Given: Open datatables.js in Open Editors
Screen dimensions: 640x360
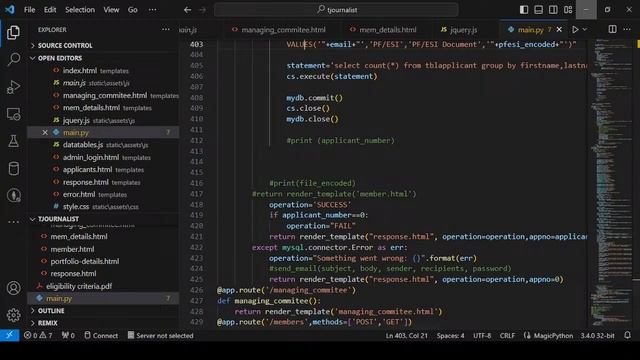Looking at the screenshot, I should 103,145.
